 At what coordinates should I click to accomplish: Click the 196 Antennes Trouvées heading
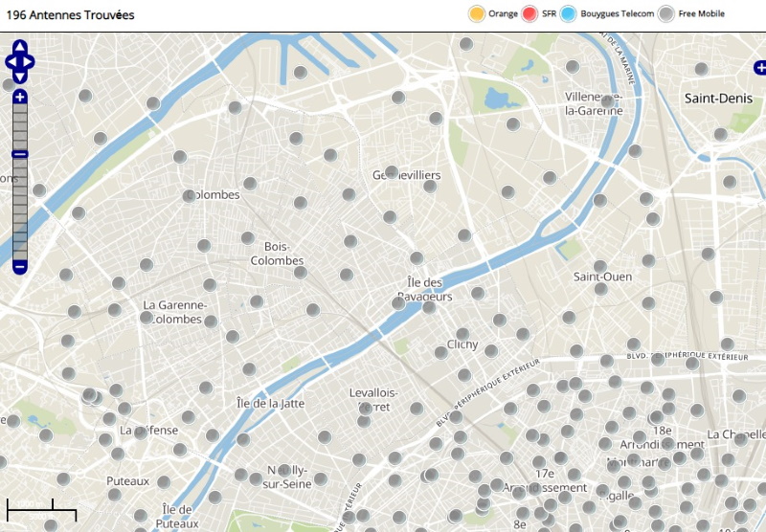pyautogui.click(x=70, y=15)
